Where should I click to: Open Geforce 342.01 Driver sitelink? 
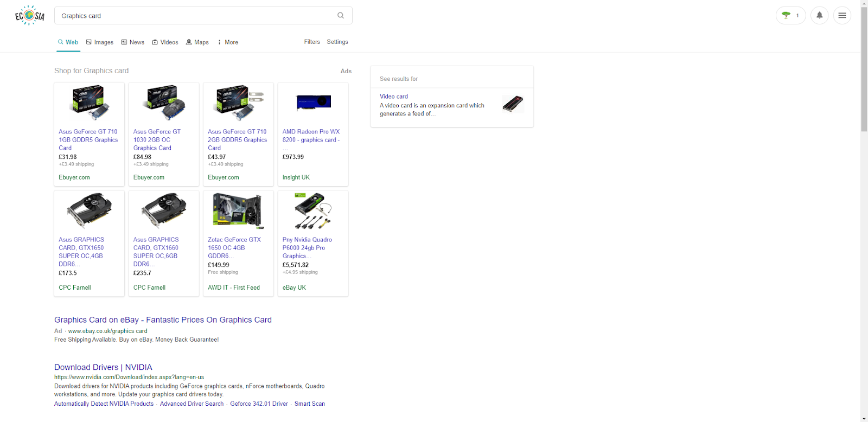(x=259, y=404)
